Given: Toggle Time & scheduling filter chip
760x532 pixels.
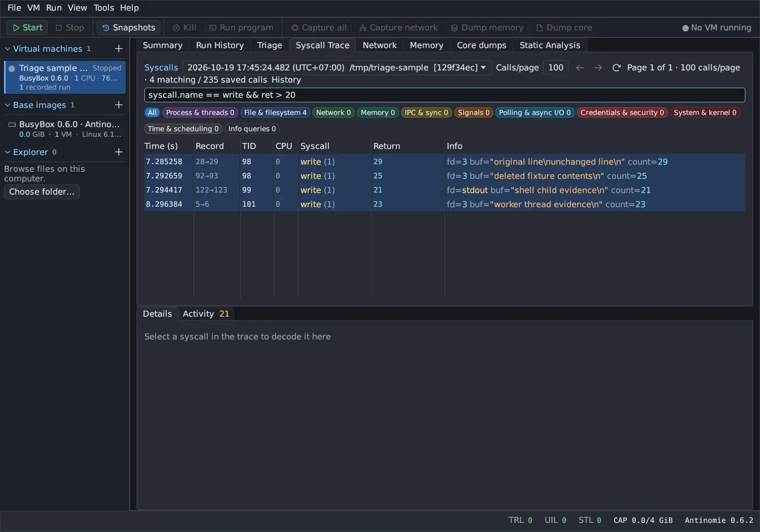Looking at the screenshot, I should click(183, 129).
